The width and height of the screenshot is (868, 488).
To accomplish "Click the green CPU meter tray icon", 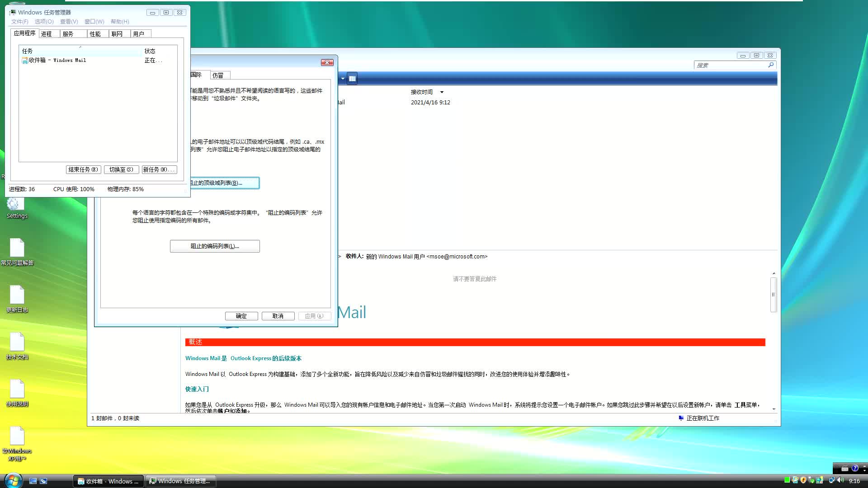I will pyautogui.click(x=787, y=480).
